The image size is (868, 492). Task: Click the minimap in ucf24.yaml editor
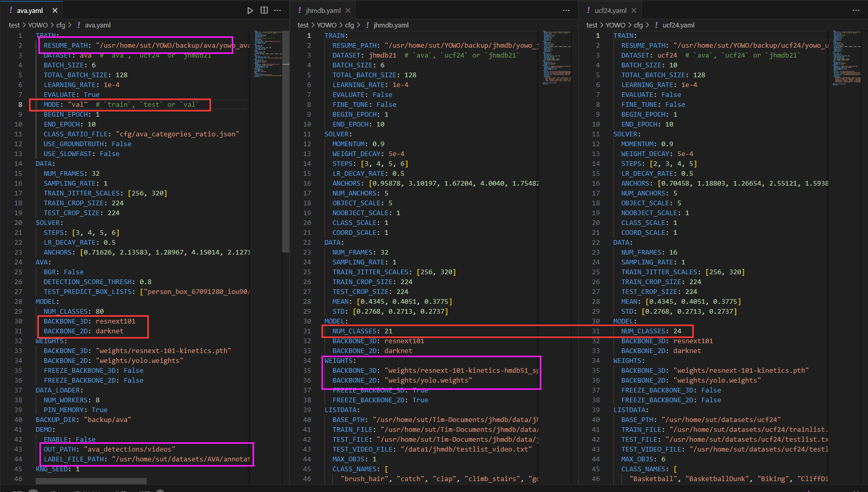point(846,57)
